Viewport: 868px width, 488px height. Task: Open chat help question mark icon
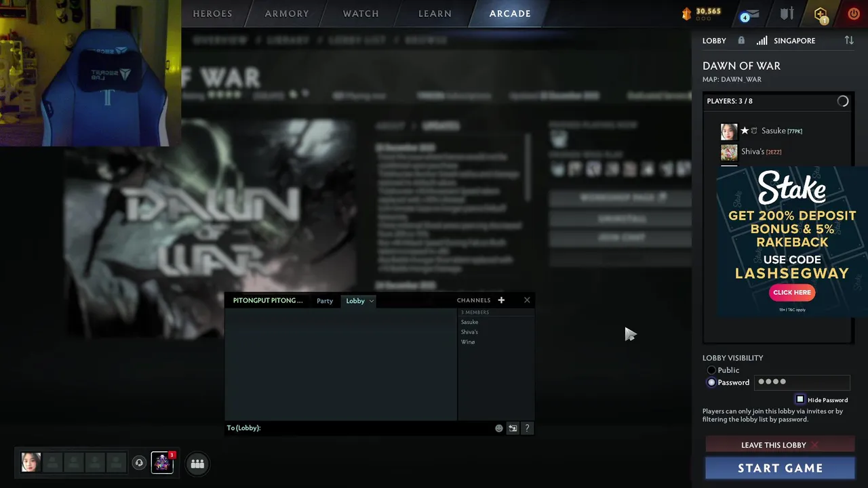coord(527,428)
